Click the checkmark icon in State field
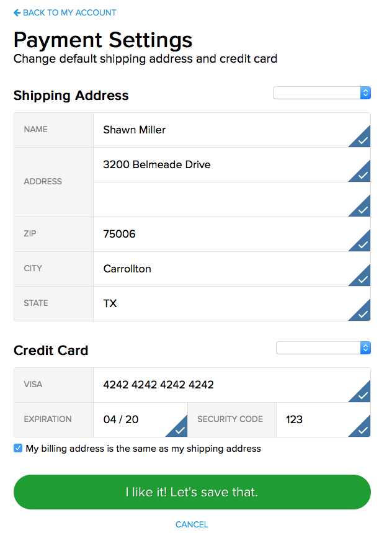Screen dimensions: 392x533 [x=363, y=313]
